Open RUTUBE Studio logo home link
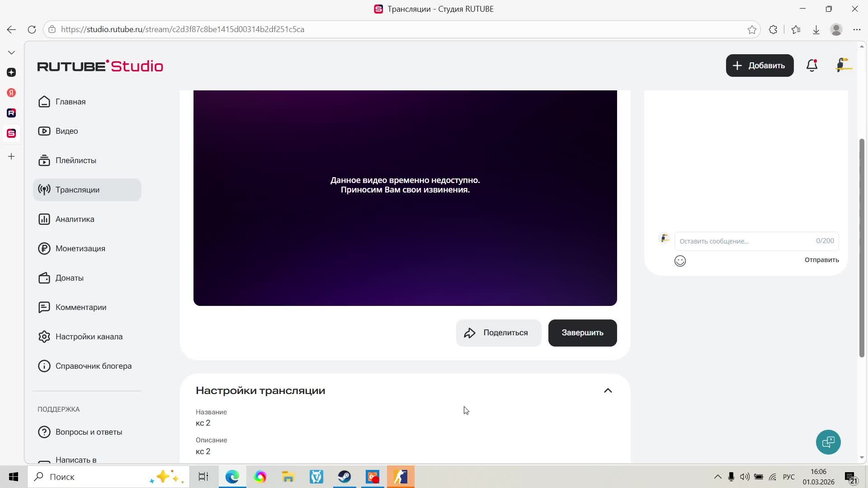This screenshot has height=488, width=868. click(100, 66)
